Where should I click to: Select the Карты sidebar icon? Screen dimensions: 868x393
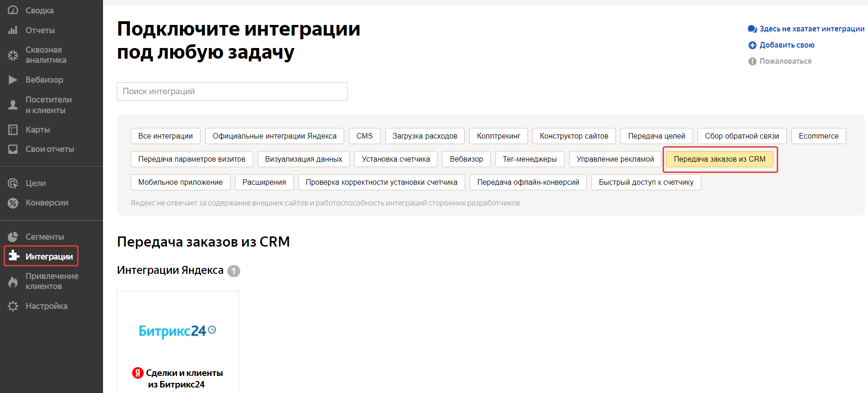tap(13, 130)
